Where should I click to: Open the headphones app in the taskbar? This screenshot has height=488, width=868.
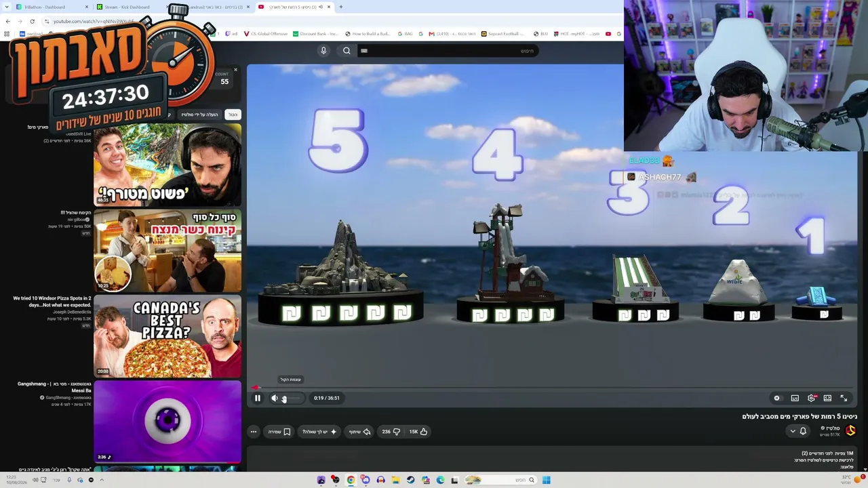pyautogui.click(x=380, y=480)
